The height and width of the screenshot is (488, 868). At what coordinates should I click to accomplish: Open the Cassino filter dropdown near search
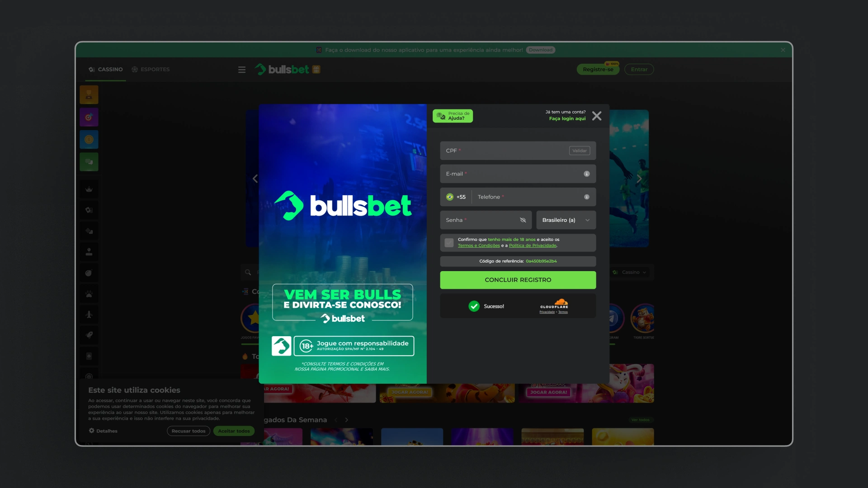[630, 272]
